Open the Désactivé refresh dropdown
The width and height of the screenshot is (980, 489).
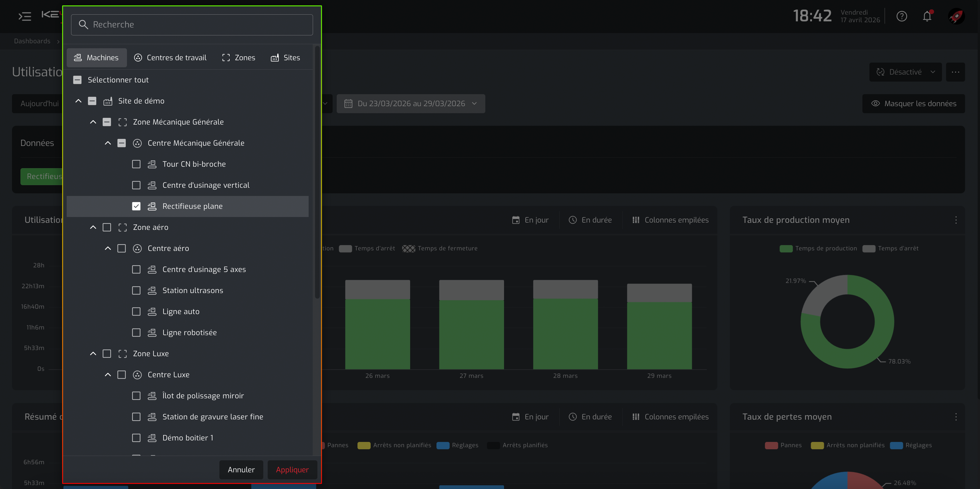(x=905, y=72)
